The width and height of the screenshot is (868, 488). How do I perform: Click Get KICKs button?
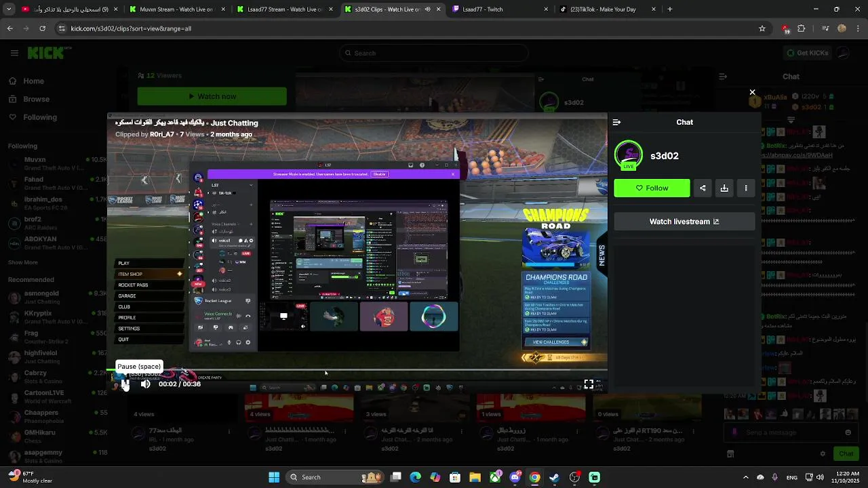coord(807,53)
